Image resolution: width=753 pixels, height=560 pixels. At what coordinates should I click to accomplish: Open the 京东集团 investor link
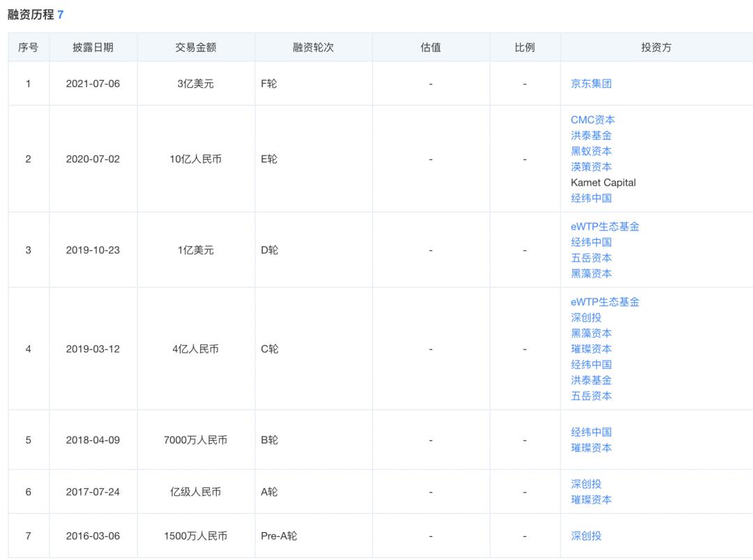coord(591,84)
